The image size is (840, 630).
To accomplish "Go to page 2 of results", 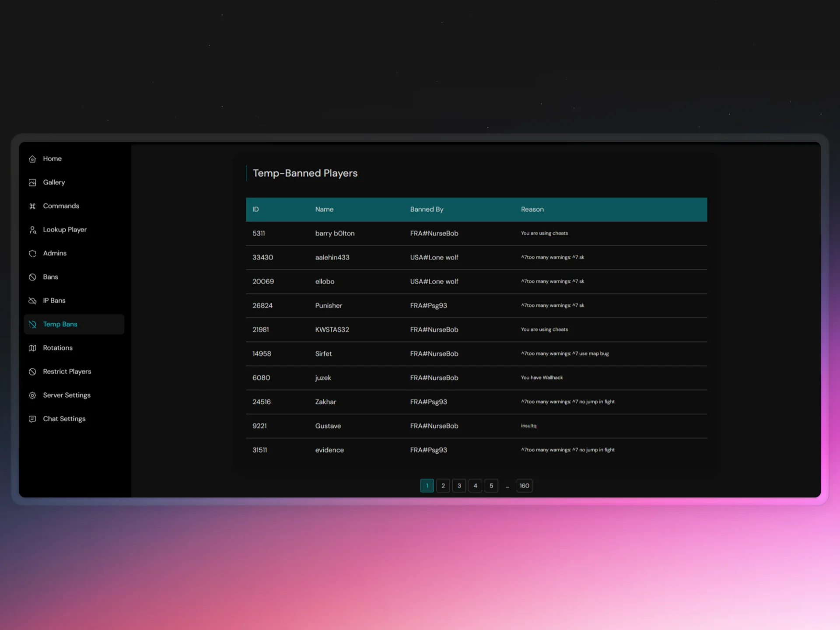I will point(443,486).
